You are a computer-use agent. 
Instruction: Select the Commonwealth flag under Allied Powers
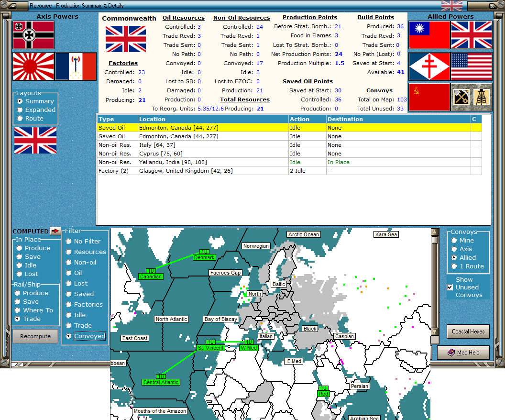(x=472, y=35)
